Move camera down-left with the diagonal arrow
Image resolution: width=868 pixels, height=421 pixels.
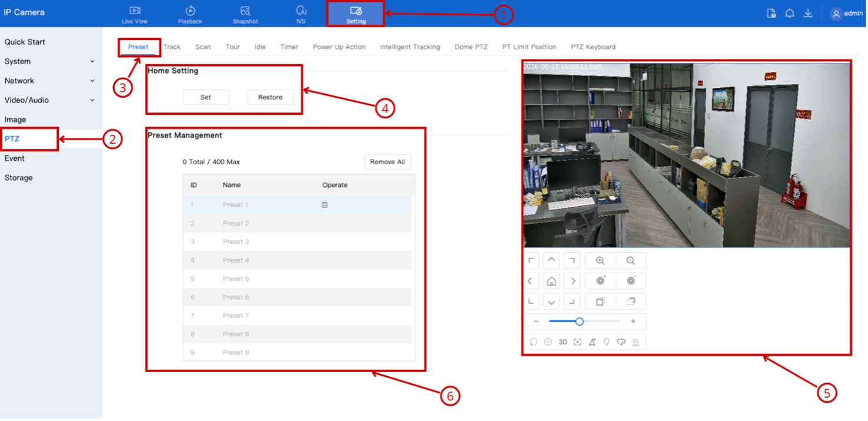coord(531,301)
